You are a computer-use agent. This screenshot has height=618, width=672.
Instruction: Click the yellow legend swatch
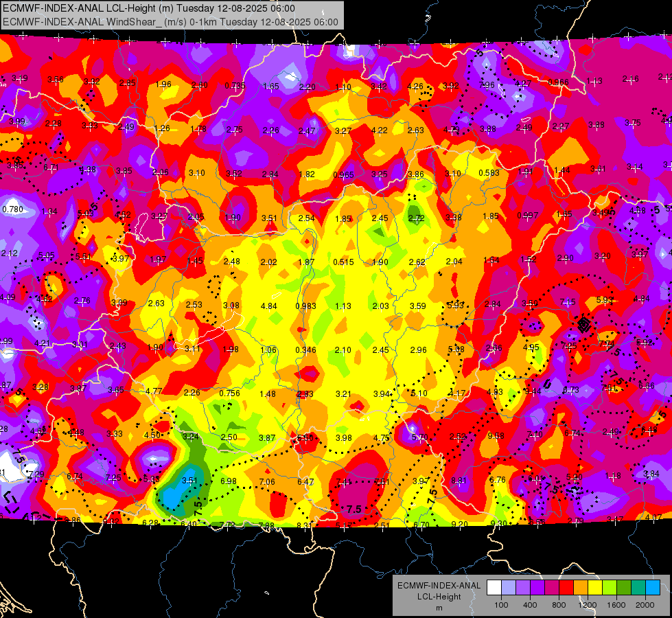595,587
